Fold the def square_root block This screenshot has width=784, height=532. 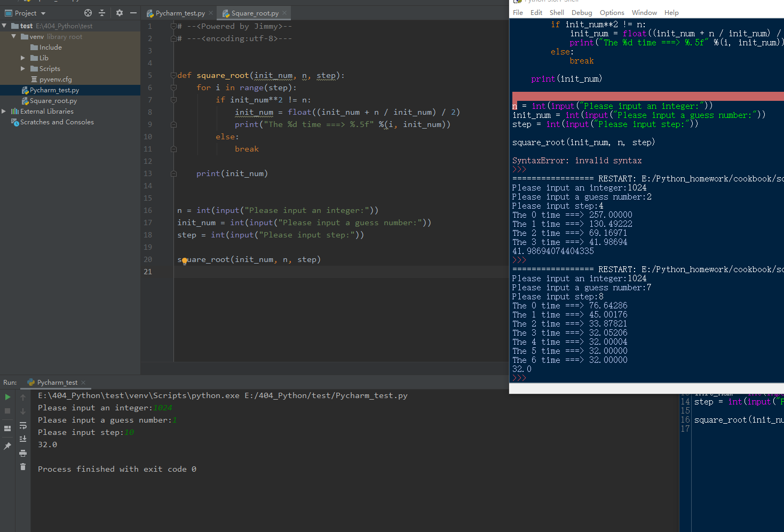pos(173,75)
